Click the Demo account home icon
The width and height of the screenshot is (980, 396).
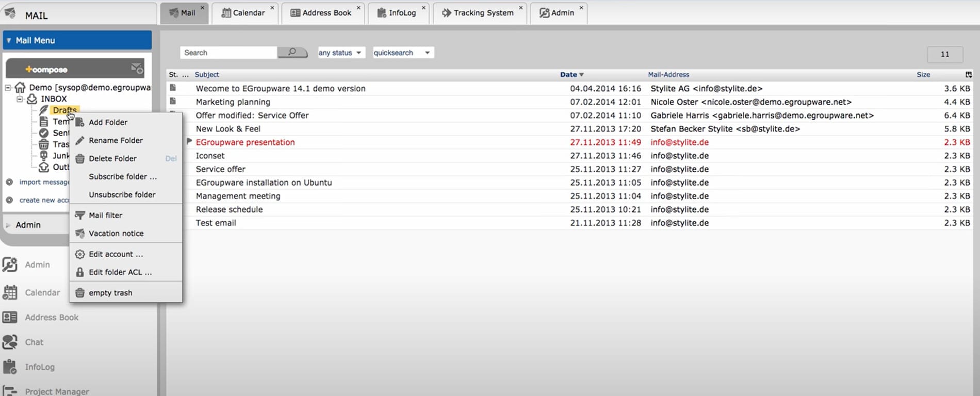(20, 87)
